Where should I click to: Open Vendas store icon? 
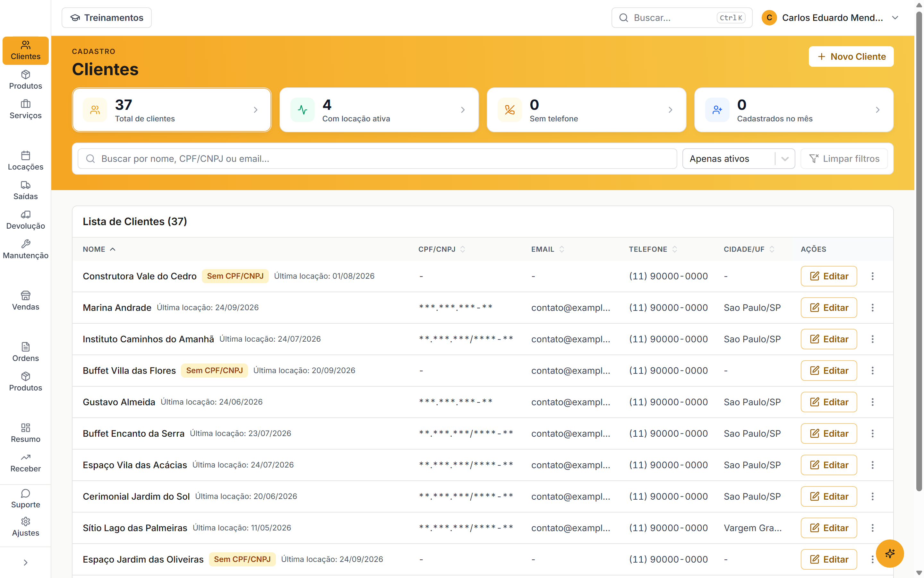(x=26, y=295)
